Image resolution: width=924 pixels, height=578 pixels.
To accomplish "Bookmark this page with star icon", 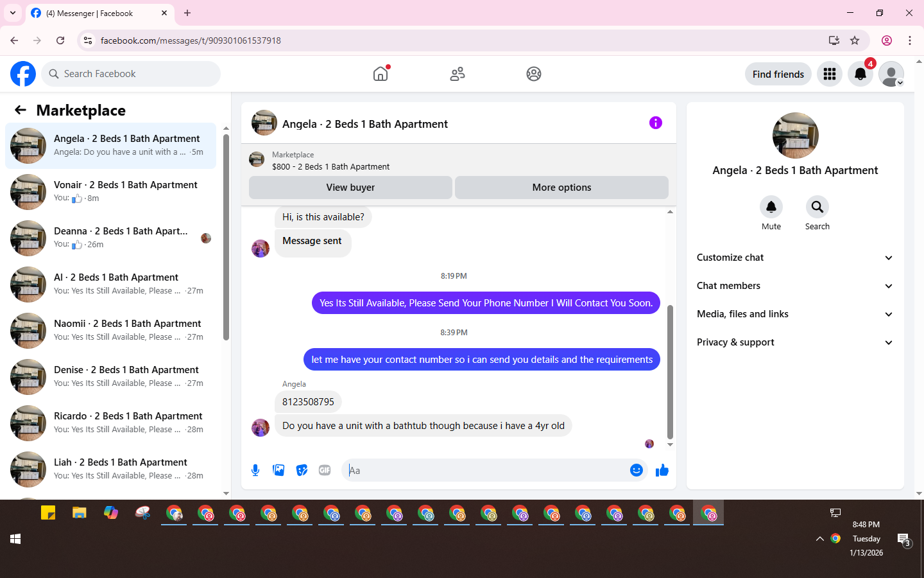I will click(x=855, y=40).
